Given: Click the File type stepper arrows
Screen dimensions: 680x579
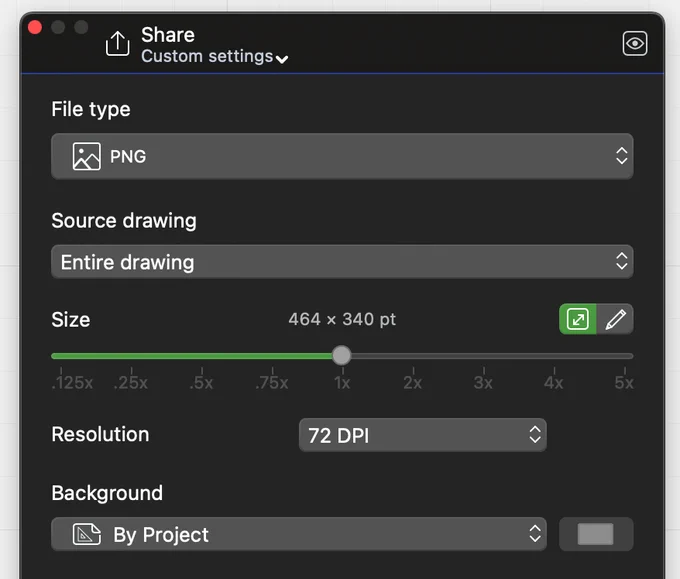Looking at the screenshot, I should tap(622, 156).
